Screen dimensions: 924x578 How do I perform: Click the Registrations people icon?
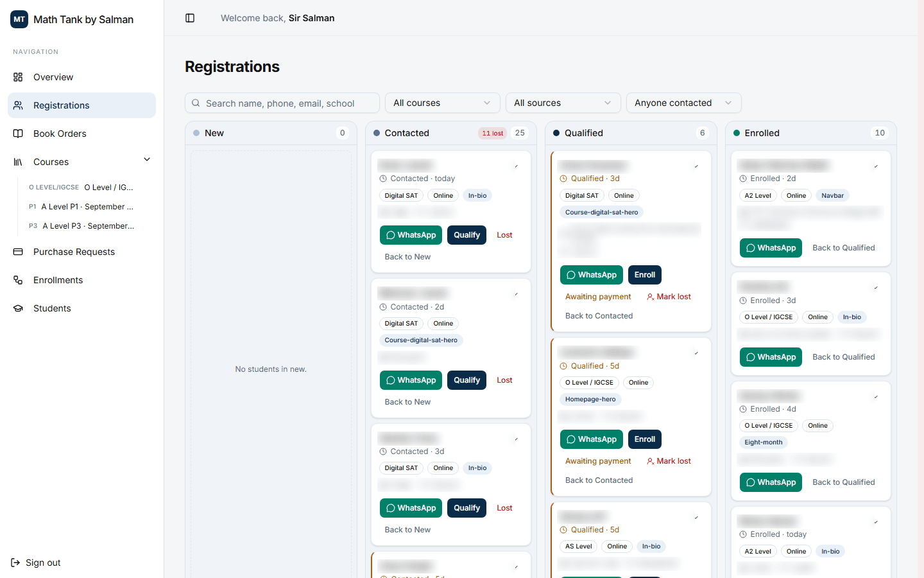[18, 105]
